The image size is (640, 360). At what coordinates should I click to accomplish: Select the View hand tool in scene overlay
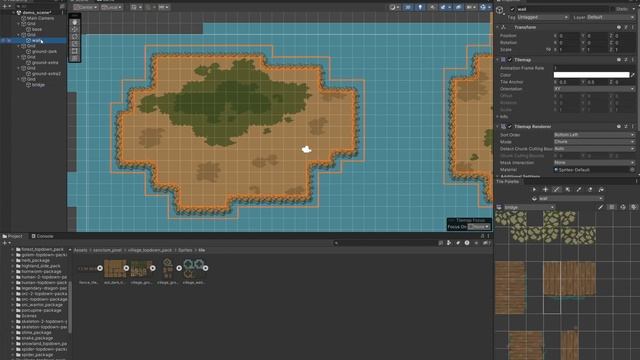[75, 22]
